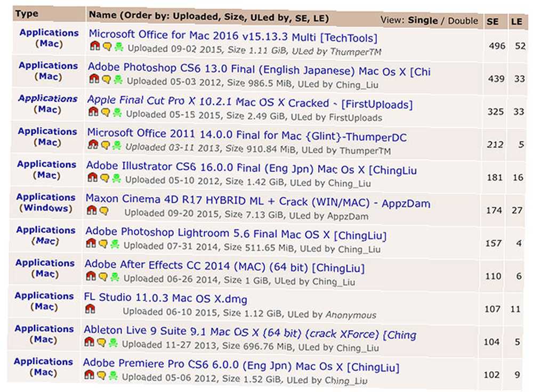Sort by SE link in Name header
The width and height of the screenshot is (533, 392).
point(300,18)
